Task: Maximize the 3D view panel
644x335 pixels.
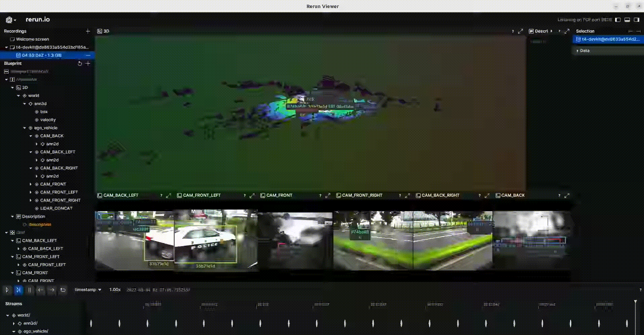Action: [520, 31]
